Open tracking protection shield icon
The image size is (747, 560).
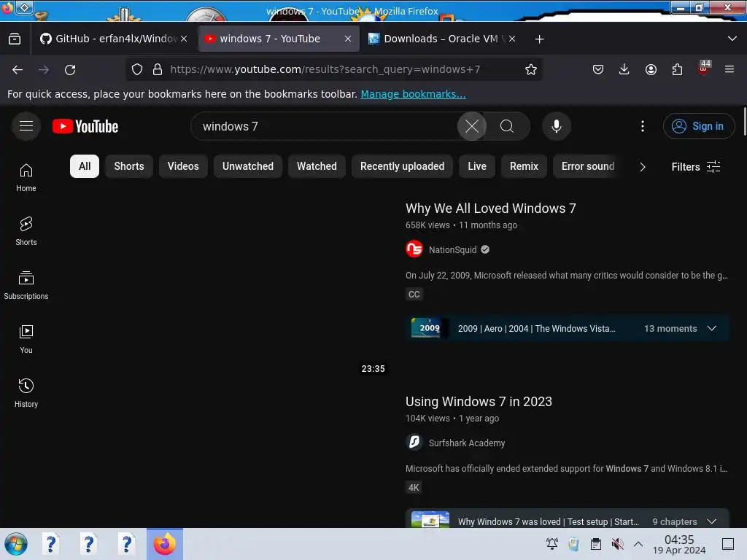point(137,69)
